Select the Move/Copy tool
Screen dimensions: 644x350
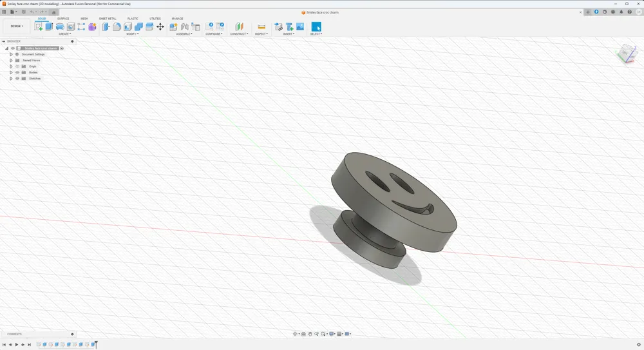pyautogui.click(x=160, y=26)
